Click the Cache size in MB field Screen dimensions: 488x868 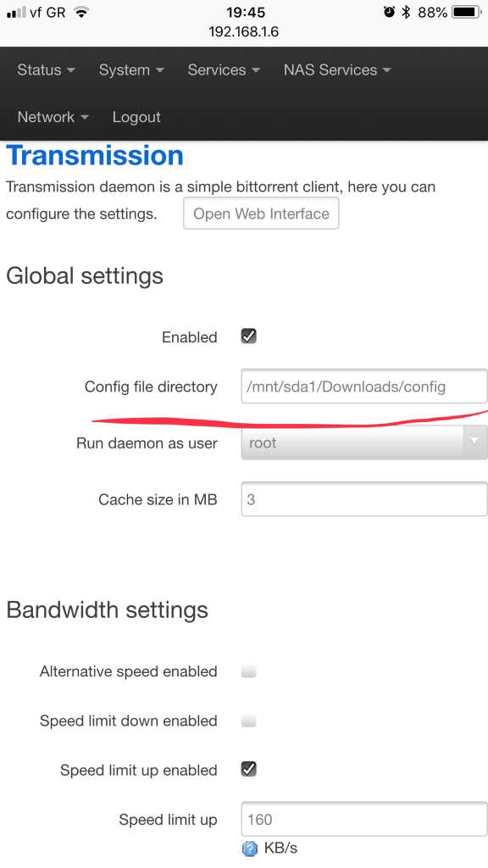click(364, 499)
